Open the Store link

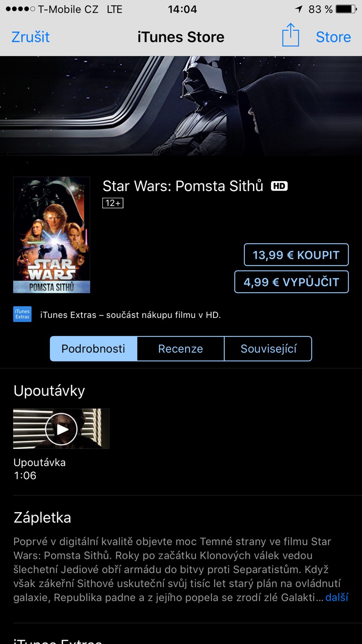tap(333, 37)
